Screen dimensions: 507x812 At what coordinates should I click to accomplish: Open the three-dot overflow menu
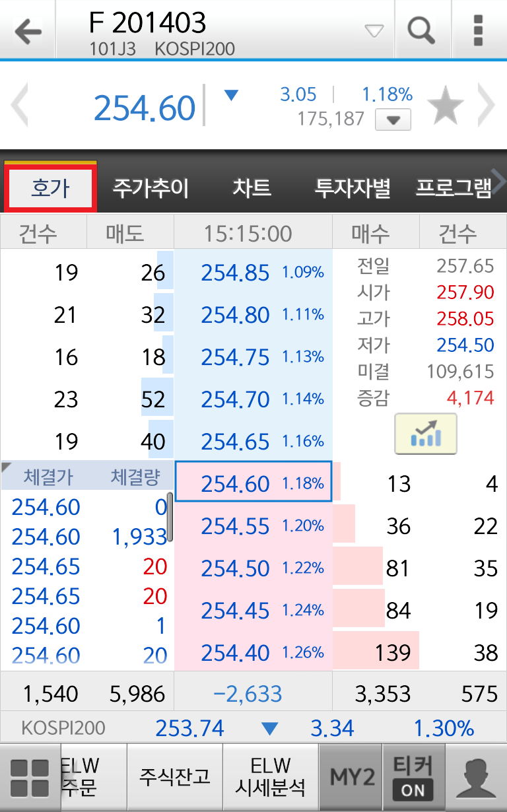tap(479, 30)
